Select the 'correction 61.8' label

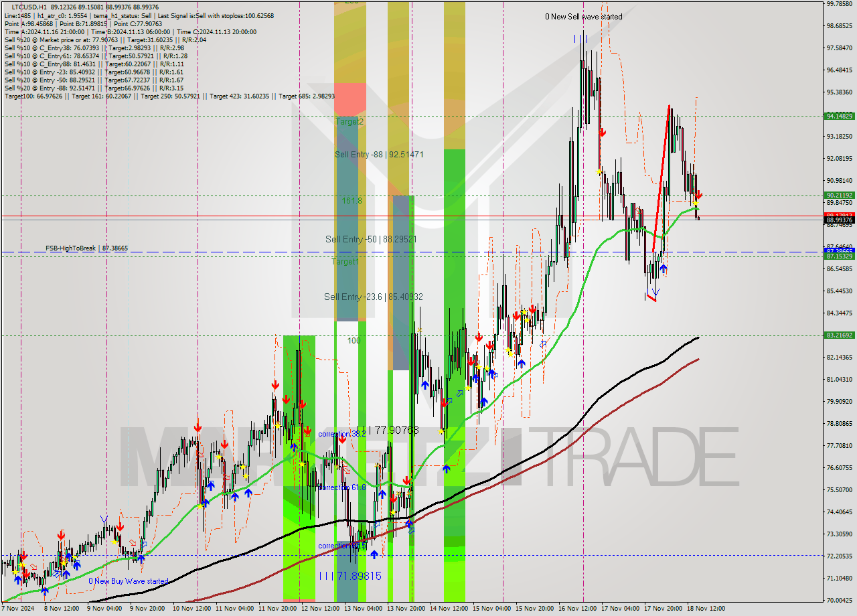pyautogui.click(x=342, y=487)
